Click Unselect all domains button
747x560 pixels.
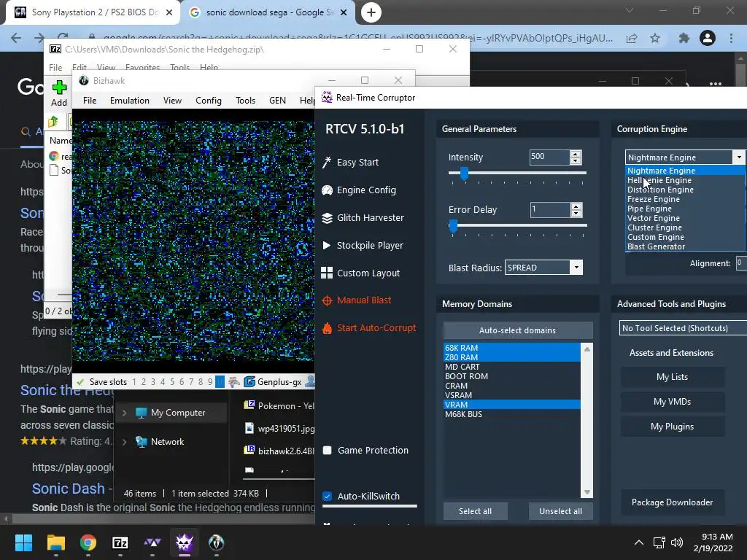(560, 511)
